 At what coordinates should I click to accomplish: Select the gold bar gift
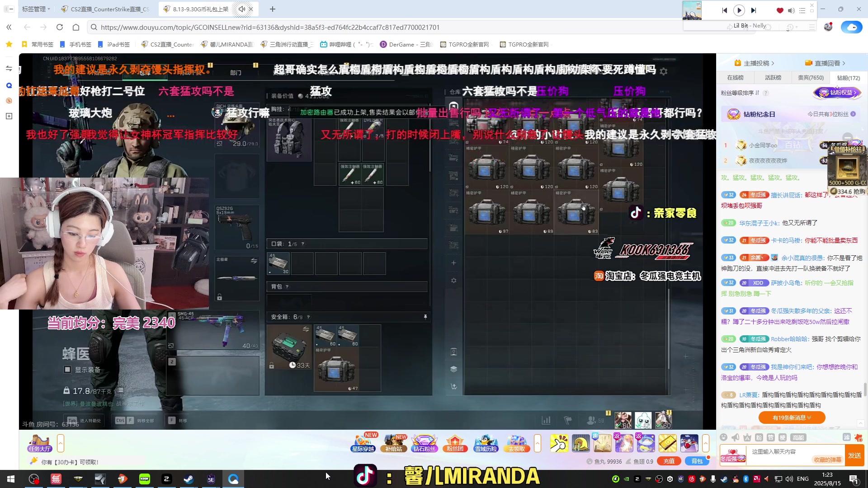pyautogui.click(x=668, y=443)
